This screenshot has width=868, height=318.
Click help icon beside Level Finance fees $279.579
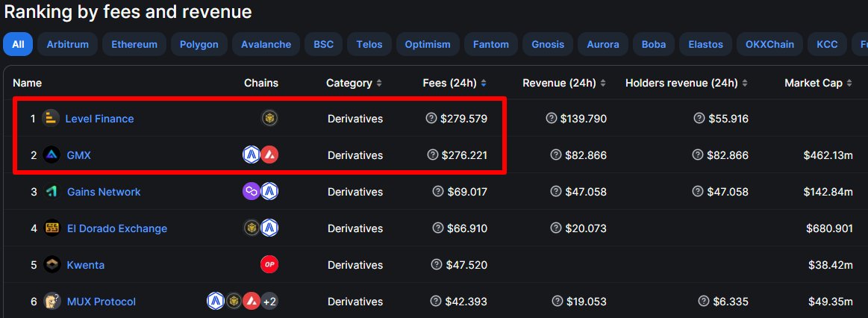[x=431, y=118]
